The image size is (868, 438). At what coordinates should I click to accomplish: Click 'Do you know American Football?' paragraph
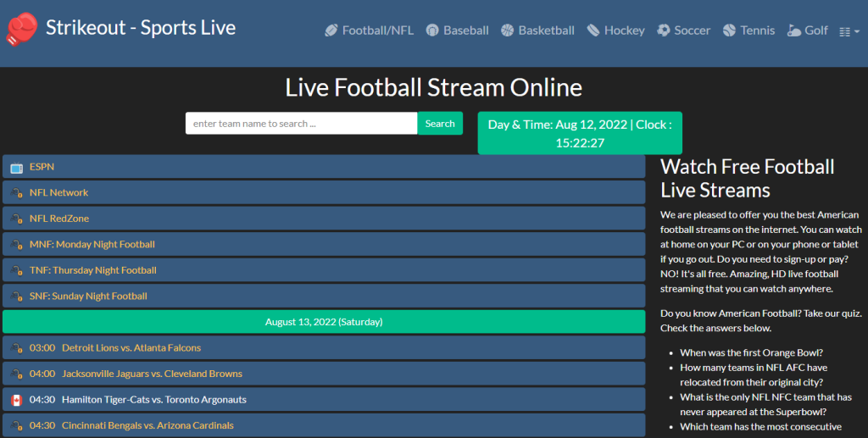click(x=760, y=321)
